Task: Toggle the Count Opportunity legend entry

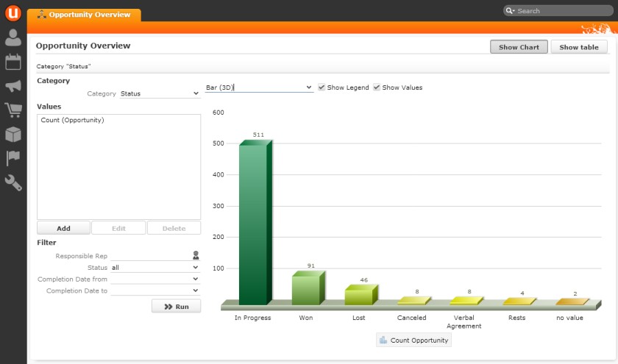Action: [x=413, y=340]
